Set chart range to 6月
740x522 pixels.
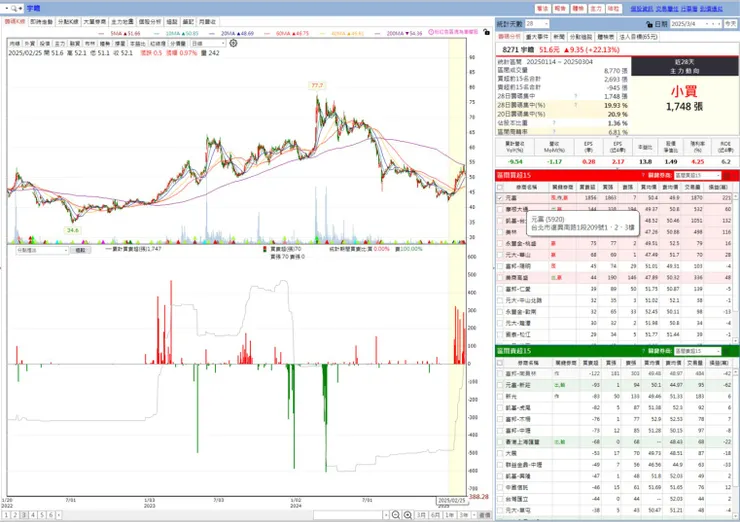click(435, 515)
